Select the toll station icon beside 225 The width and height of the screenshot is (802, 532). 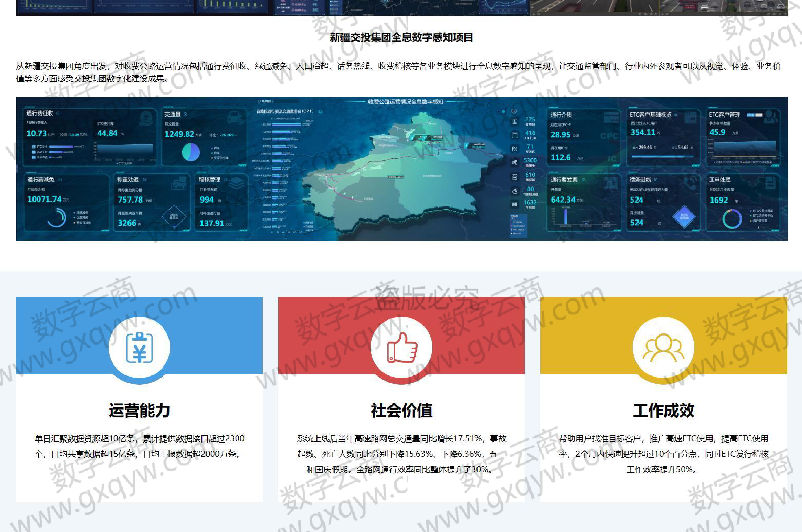(514, 122)
